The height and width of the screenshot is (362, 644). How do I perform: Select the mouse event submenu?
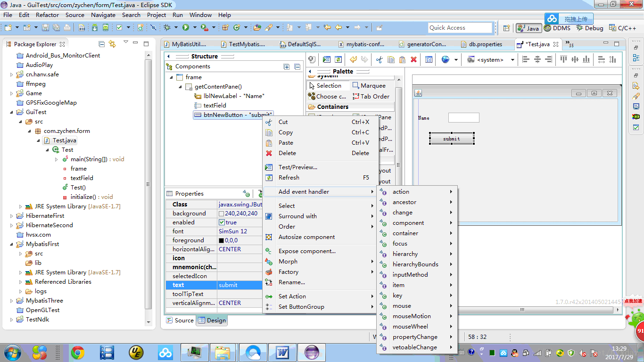coord(417,306)
